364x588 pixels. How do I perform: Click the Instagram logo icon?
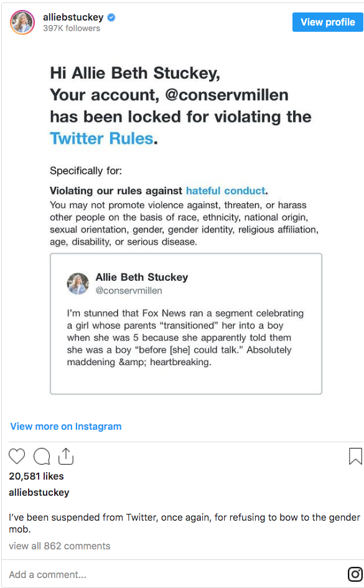355,574
